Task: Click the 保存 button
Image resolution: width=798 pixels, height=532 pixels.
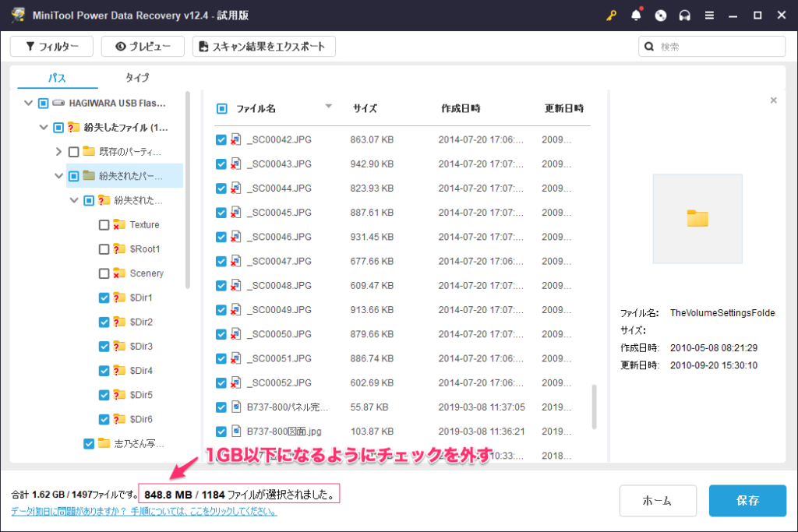Action: pos(747,501)
